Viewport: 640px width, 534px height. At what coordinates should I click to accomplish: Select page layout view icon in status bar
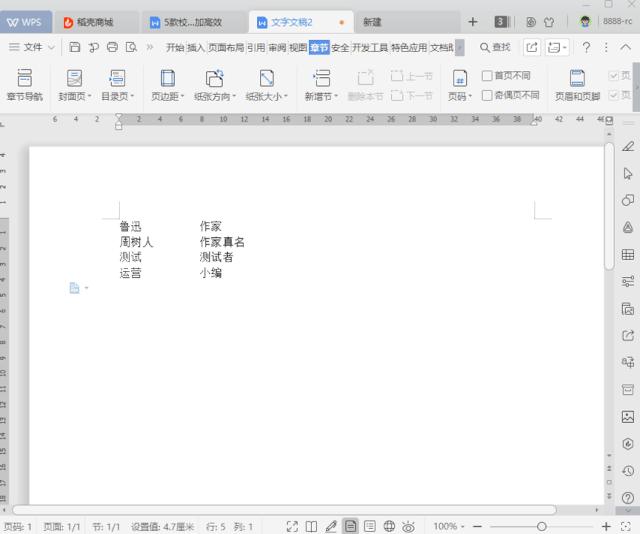pos(350,526)
